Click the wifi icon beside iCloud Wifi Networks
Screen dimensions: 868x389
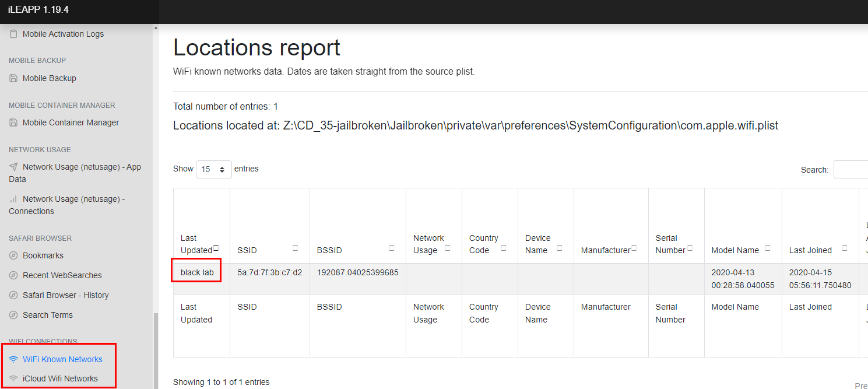pos(13,379)
